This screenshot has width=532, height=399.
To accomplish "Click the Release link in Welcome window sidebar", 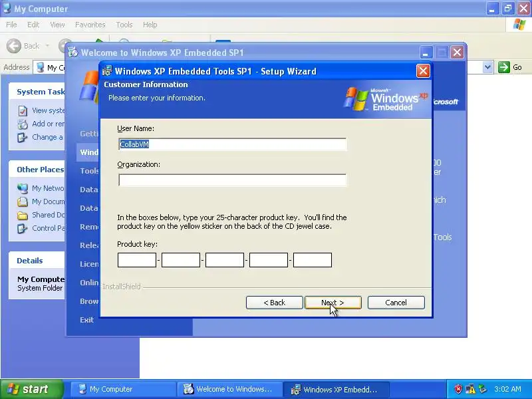I will (89, 245).
